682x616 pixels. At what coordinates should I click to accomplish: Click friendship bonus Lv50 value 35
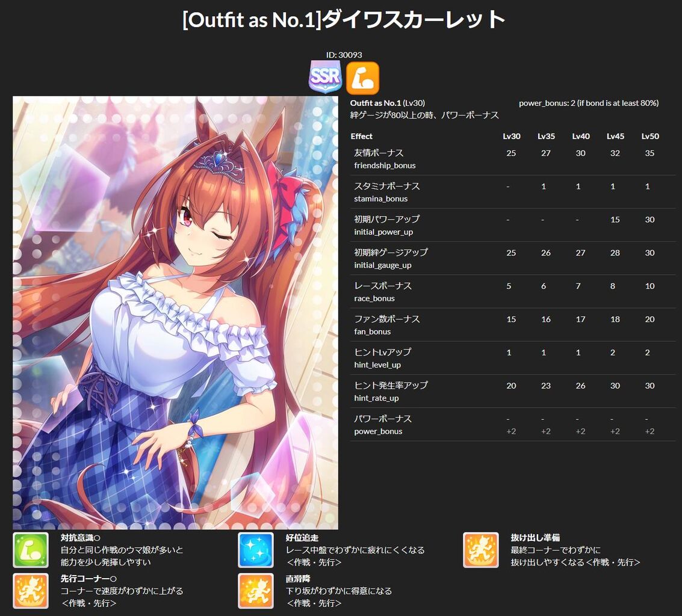[x=649, y=153]
